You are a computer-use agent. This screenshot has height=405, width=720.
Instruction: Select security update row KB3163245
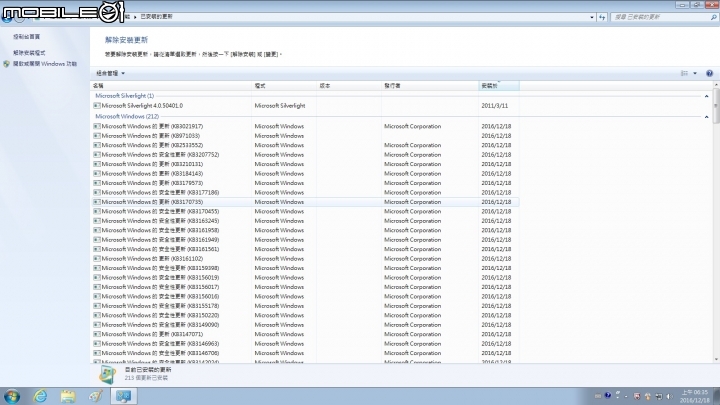pos(305,221)
